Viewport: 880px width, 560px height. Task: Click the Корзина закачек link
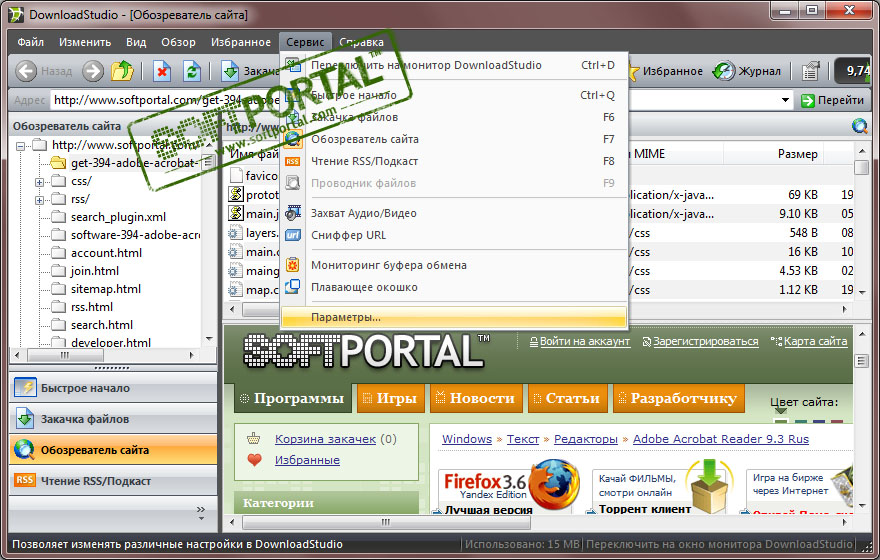[x=325, y=439]
